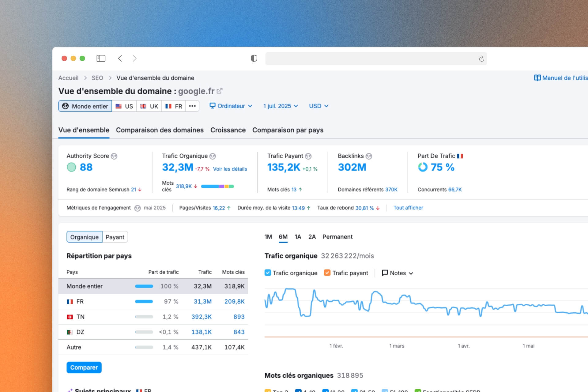Click the organic traffic line chart
The image size is (588, 392).
pos(426,303)
